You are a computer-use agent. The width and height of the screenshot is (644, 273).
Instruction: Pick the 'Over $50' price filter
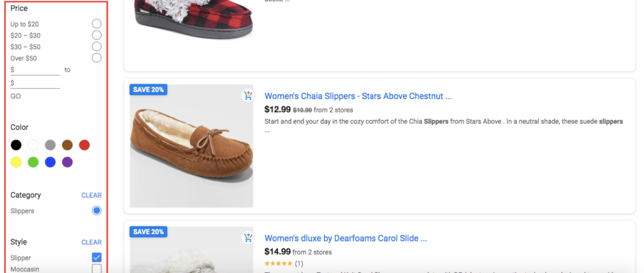(x=96, y=58)
